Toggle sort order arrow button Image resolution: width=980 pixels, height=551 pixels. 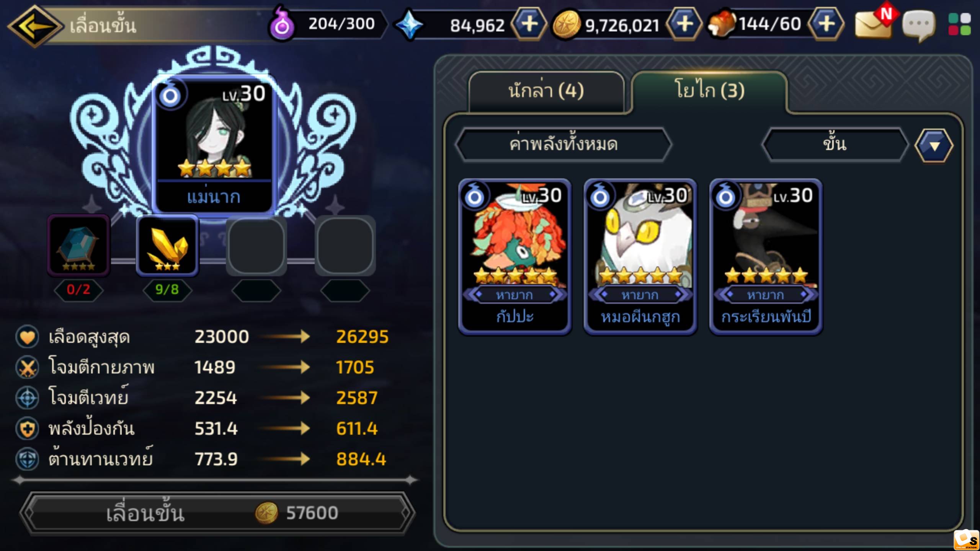tap(934, 146)
